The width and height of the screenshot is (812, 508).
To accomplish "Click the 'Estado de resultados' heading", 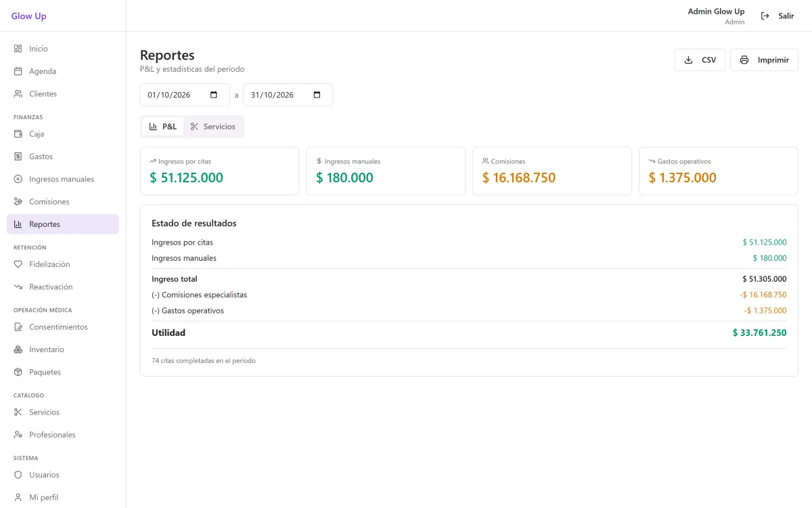I will [194, 223].
